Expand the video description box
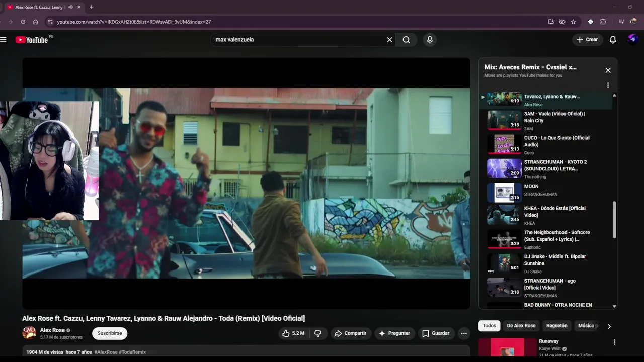The height and width of the screenshot is (362, 644). [x=246, y=351]
